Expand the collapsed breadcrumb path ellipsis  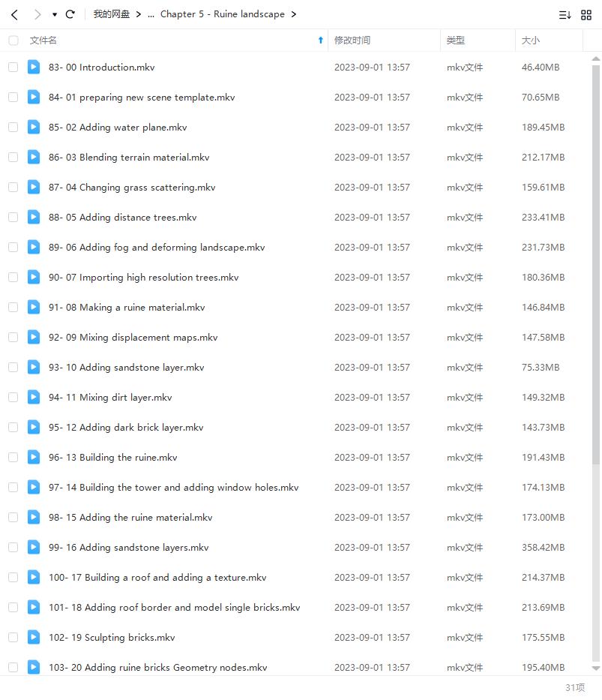[x=151, y=14]
